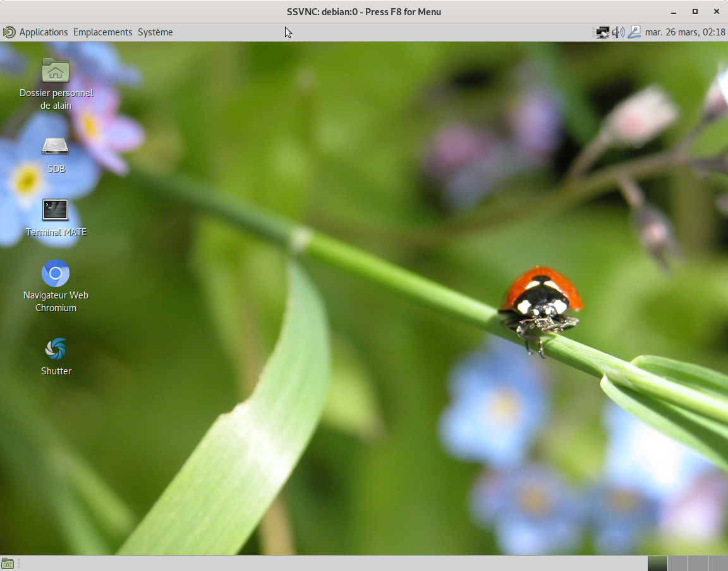Start the Shutter screenshot tool
Image resolution: width=728 pixels, height=571 pixels.
tap(56, 349)
